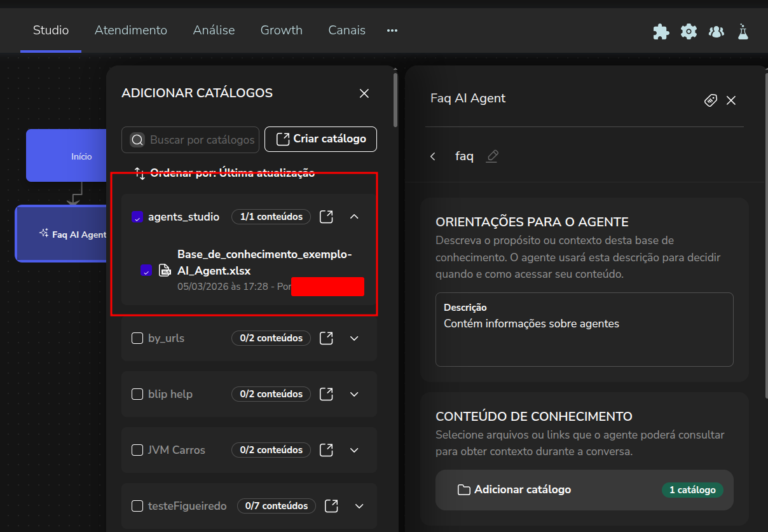Uncheck the agents_studio catalog checkbox
Image resolution: width=768 pixels, height=532 pixels.
(137, 217)
